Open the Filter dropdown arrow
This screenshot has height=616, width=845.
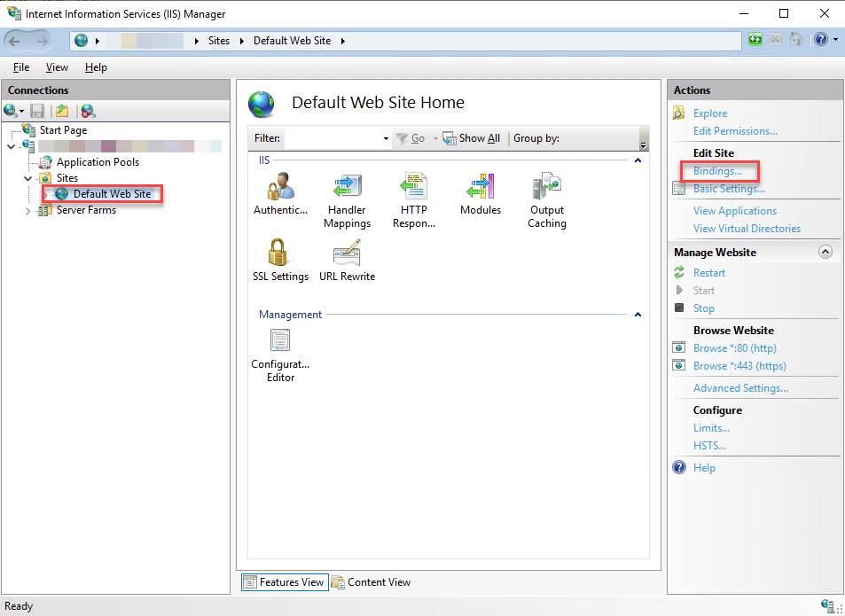[386, 139]
